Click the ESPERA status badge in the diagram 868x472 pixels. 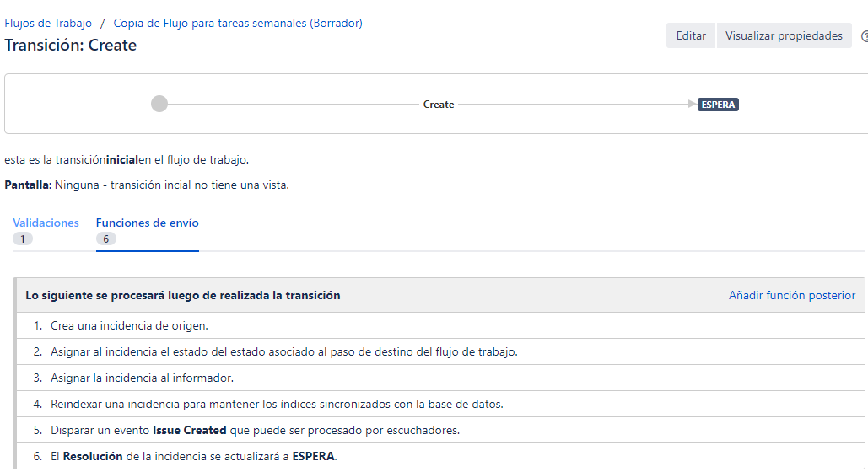pyautogui.click(x=718, y=105)
